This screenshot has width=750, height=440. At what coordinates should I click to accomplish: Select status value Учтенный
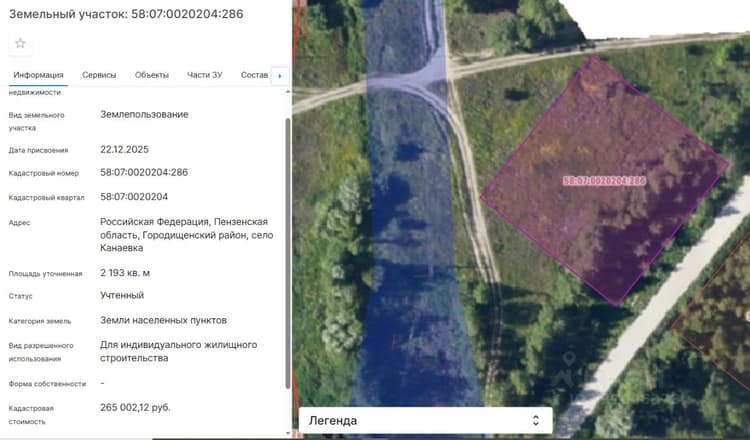coord(122,295)
